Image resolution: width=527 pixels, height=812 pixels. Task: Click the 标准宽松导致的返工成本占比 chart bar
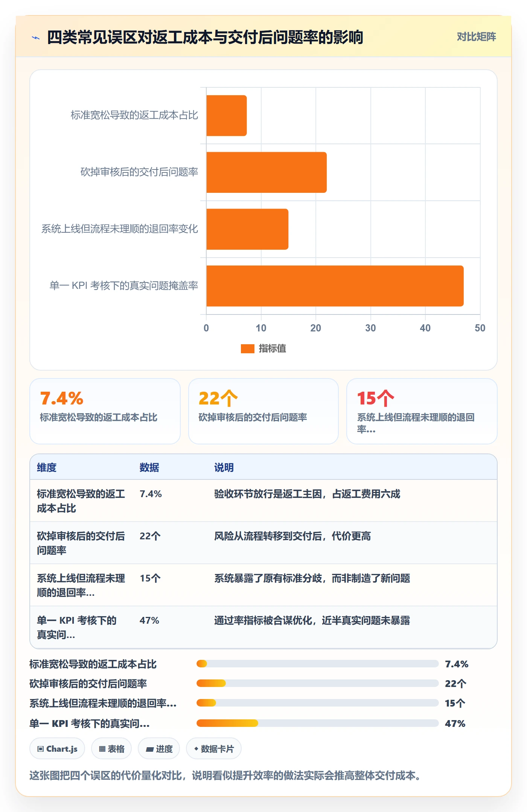226,116
